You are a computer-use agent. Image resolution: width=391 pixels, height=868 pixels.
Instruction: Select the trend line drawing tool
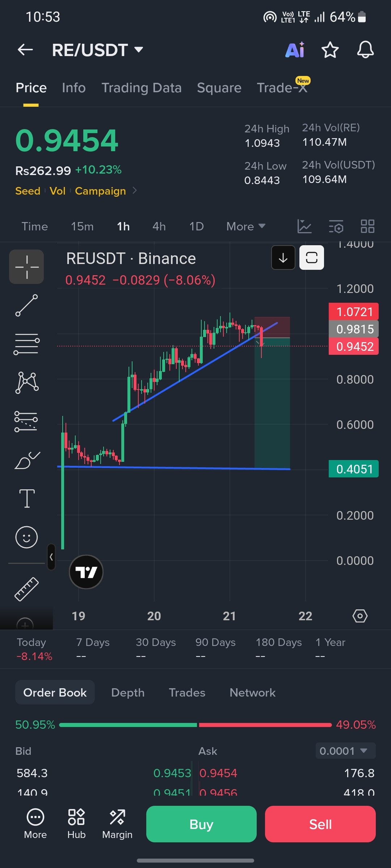26,305
